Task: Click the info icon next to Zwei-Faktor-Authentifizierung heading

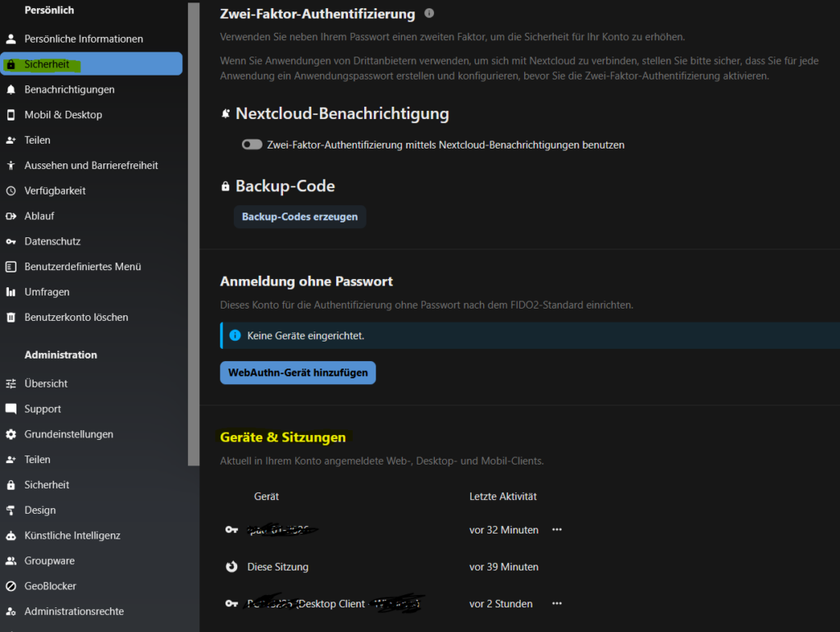Action: pos(429,14)
